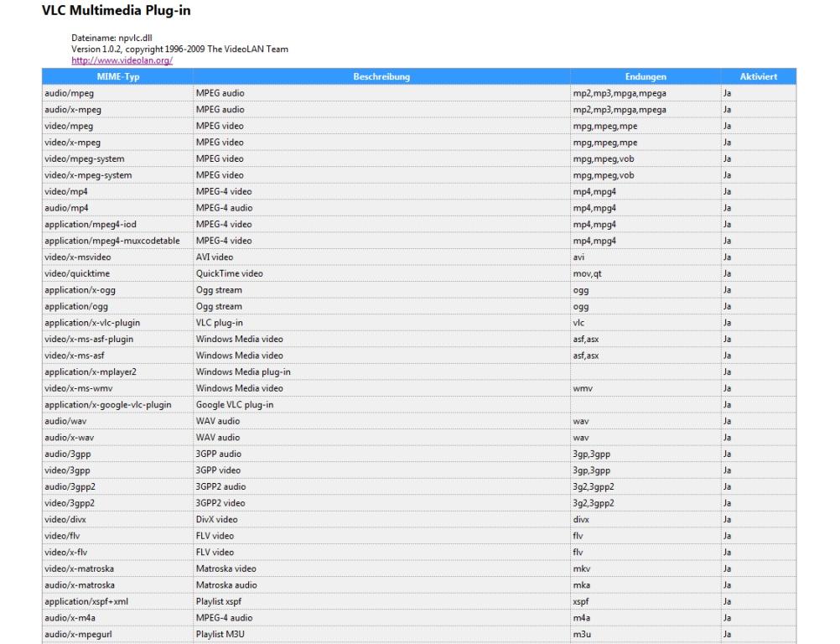Viewport: 840px width, 644px height.
Task: Select the audio/mpeg MIME type cell
Action: 118,93
